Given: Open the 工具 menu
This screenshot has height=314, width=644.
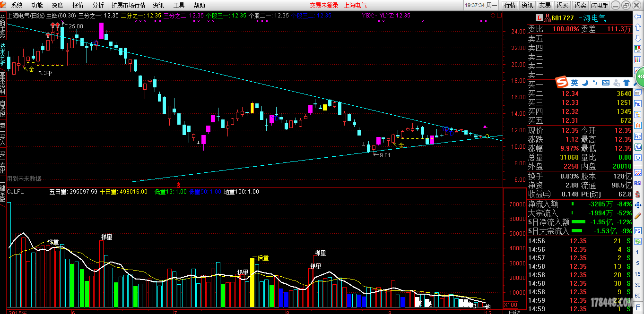Looking at the screenshot, I should [179, 5].
